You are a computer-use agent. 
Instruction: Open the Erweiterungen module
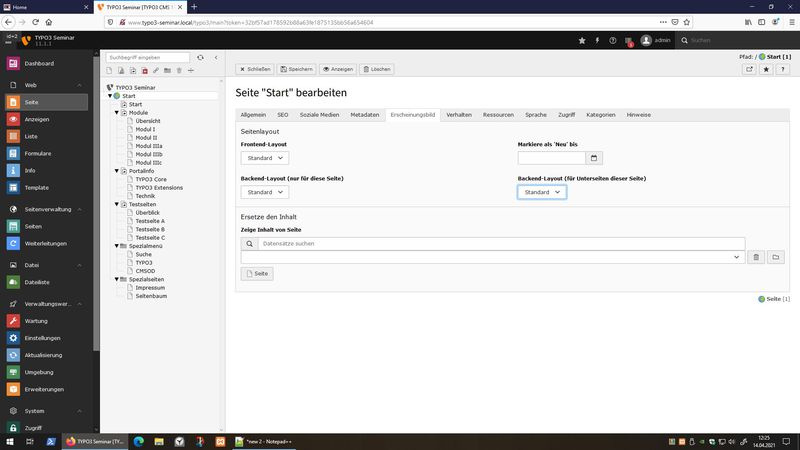(46, 389)
